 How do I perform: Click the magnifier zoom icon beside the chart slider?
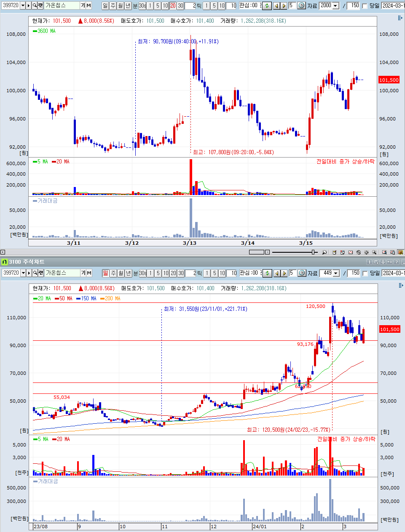click(x=324, y=252)
